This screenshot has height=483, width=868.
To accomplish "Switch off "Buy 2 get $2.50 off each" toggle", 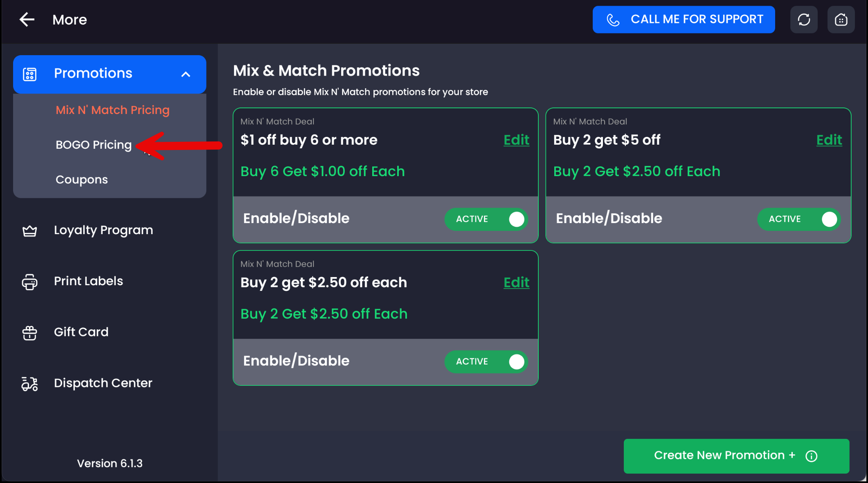I will (486, 362).
